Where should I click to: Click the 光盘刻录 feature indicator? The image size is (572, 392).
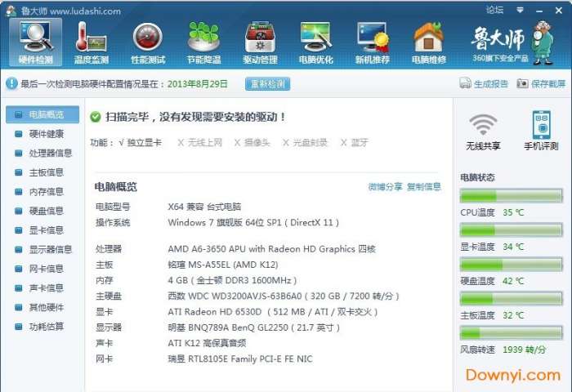[306, 143]
